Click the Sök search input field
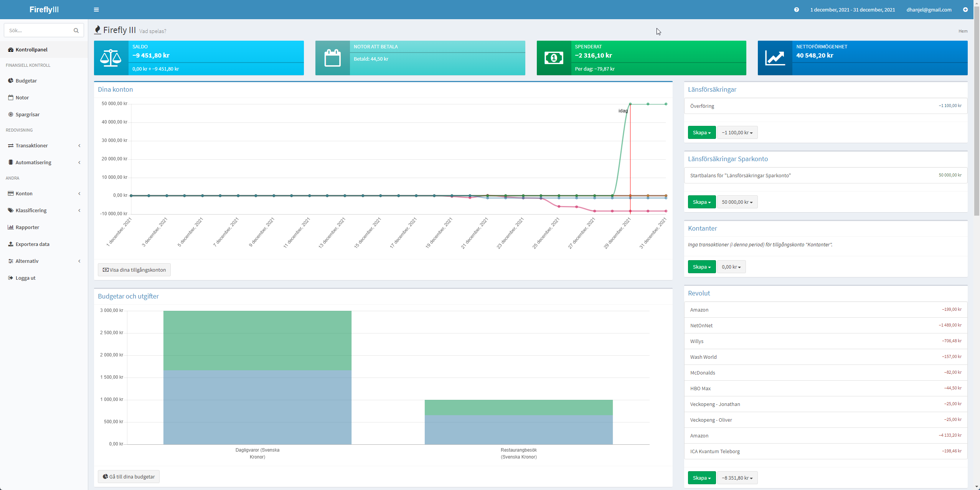The width and height of the screenshot is (980, 490). (38, 30)
